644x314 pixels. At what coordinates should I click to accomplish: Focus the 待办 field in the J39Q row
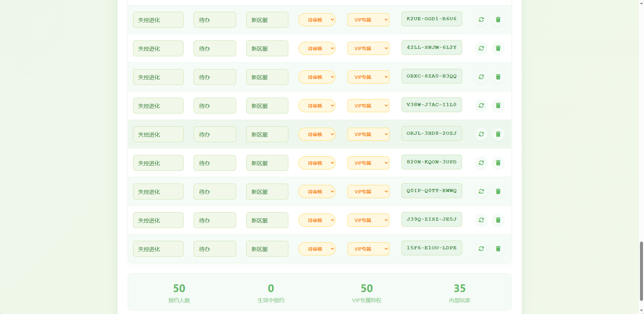(215, 220)
